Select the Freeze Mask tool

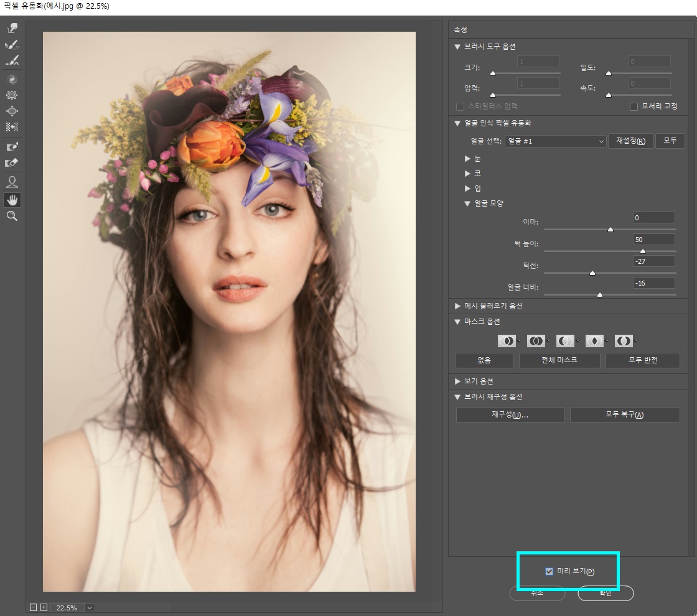pyautogui.click(x=12, y=146)
